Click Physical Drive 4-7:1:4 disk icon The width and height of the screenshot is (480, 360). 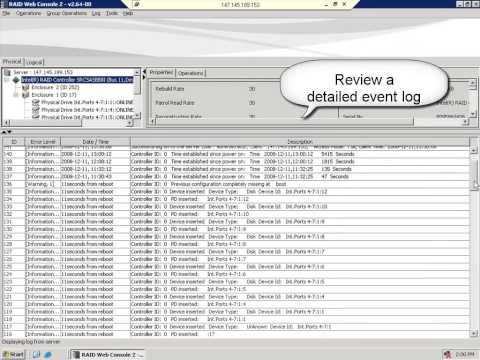pos(36,110)
